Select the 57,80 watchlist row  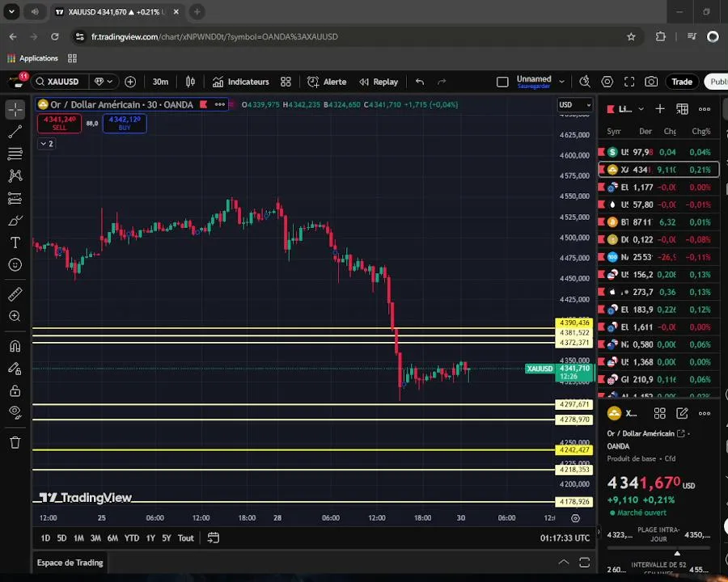[x=658, y=205]
